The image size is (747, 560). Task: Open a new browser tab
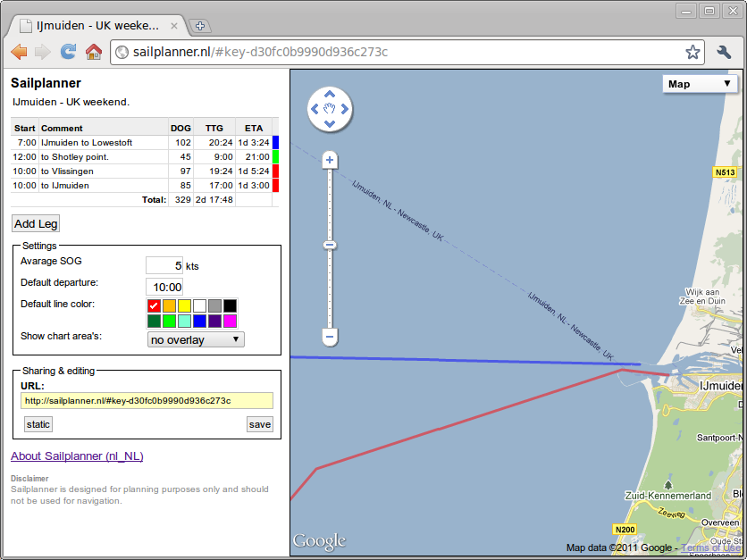(200, 26)
